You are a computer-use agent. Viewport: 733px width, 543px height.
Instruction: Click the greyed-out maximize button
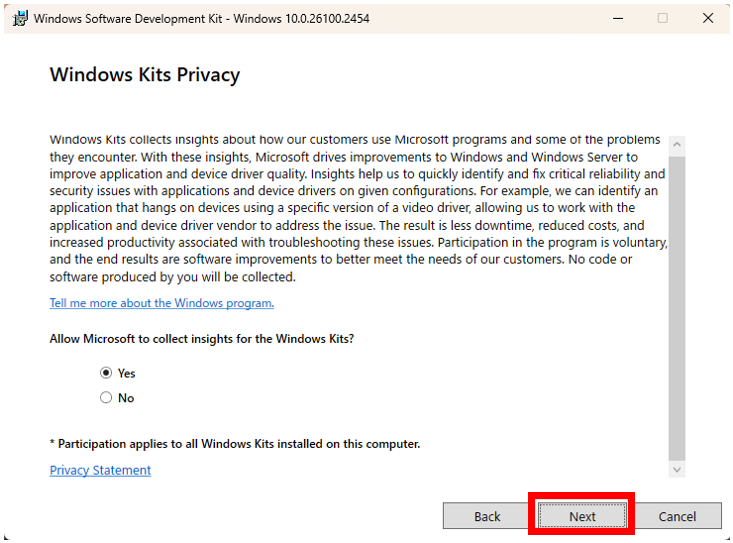click(x=662, y=18)
